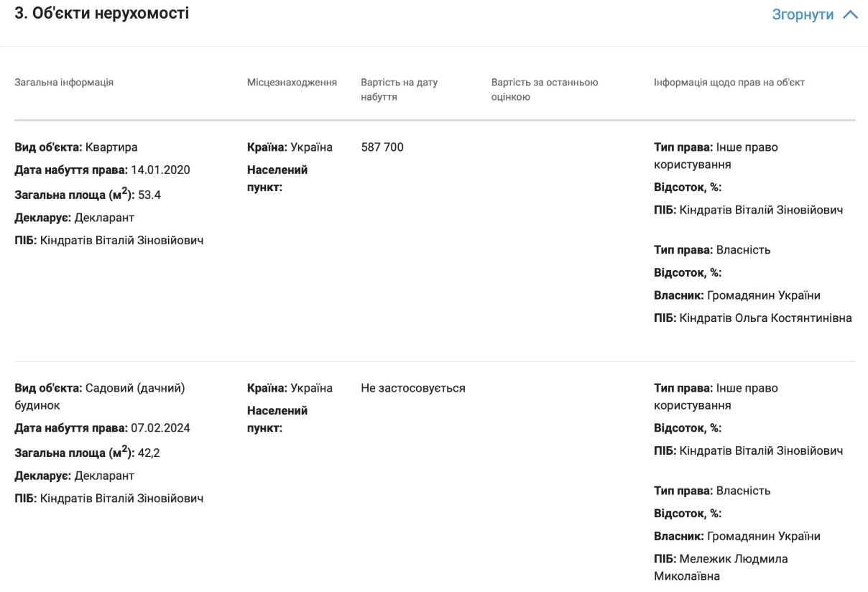
Task: Click the chevron arrow beside Згорнути
Action: (850, 14)
